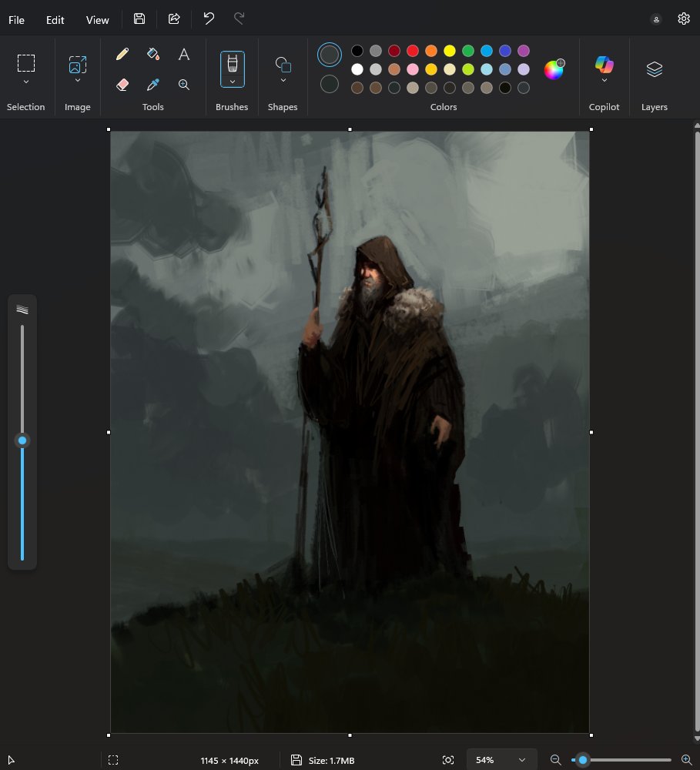This screenshot has width=700, height=770.
Task: Pick the white color swatch
Action: [357, 69]
